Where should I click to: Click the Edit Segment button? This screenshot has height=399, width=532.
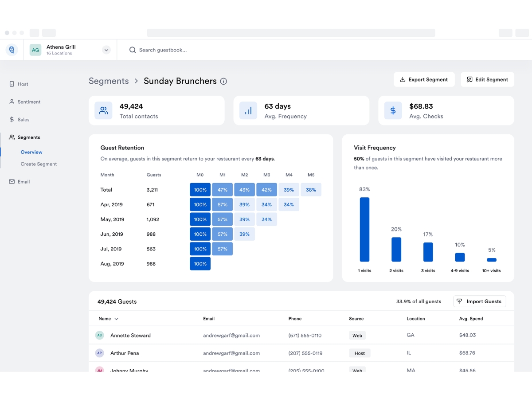click(487, 79)
